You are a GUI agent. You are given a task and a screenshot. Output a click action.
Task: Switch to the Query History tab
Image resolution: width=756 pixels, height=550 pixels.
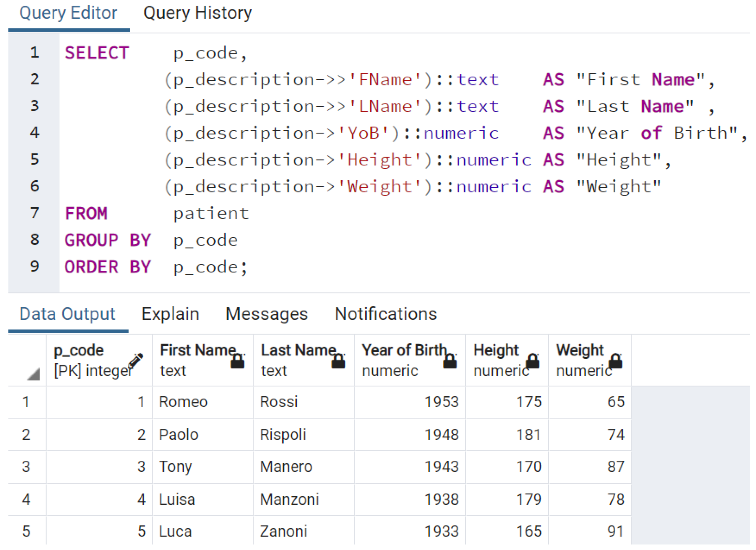(198, 13)
